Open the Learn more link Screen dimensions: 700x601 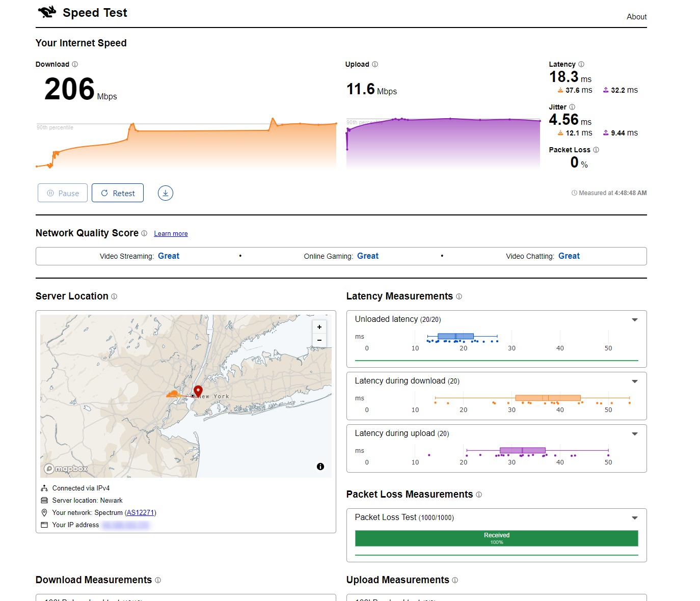pos(171,234)
